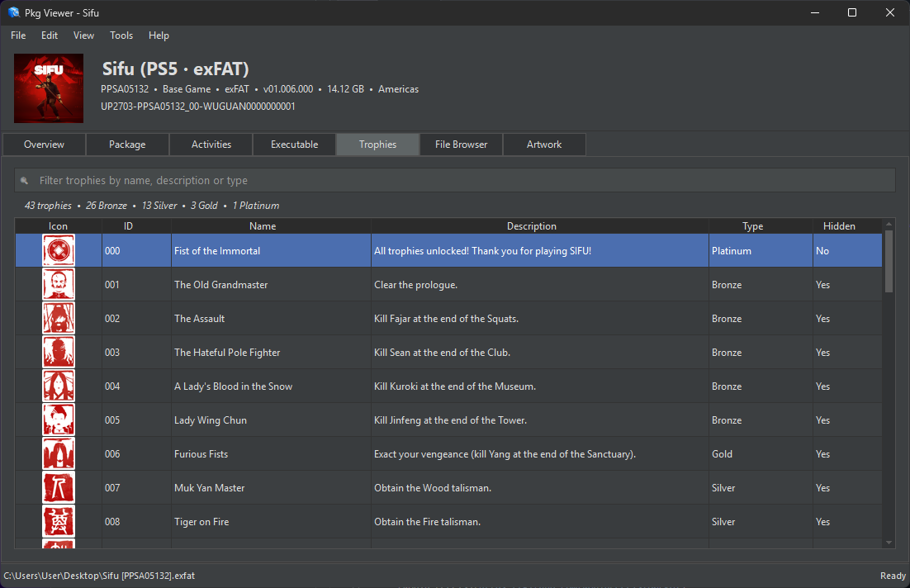Click the status bar file path text
Image resolution: width=910 pixels, height=588 pixels.
pyautogui.click(x=99, y=576)
